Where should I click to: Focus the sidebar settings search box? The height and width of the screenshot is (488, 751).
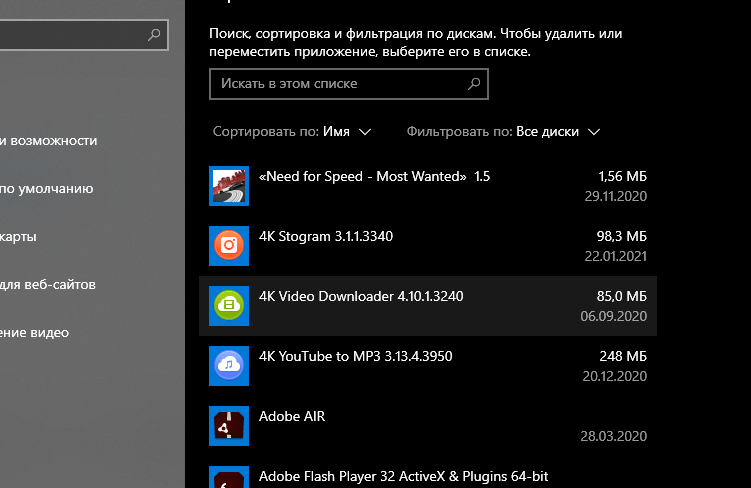click(84, 34)
